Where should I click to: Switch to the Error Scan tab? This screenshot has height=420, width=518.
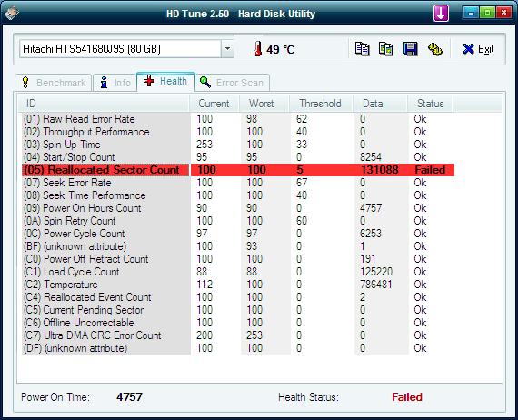coord(233,83)
